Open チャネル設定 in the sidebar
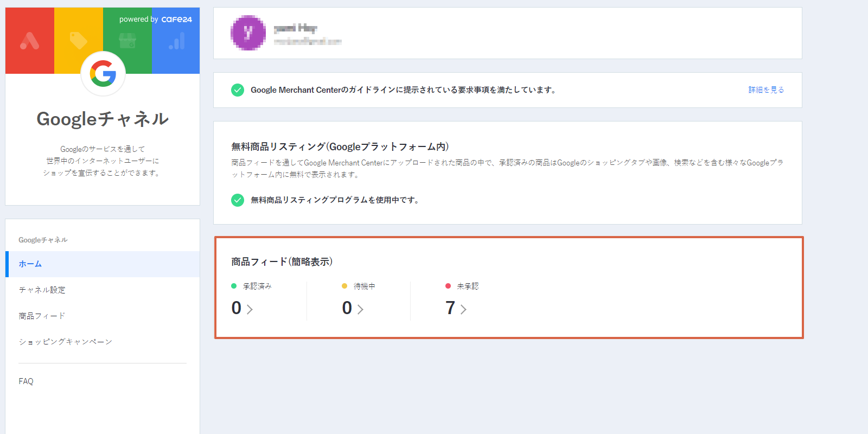The image size is (868, 434). (x=103, y=290)
